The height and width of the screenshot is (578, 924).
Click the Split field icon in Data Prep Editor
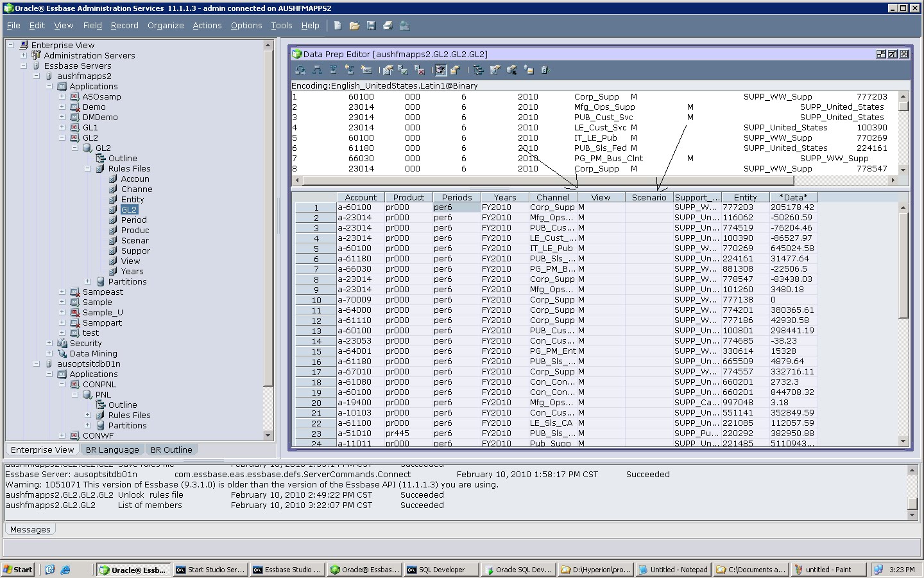[317, 70]
